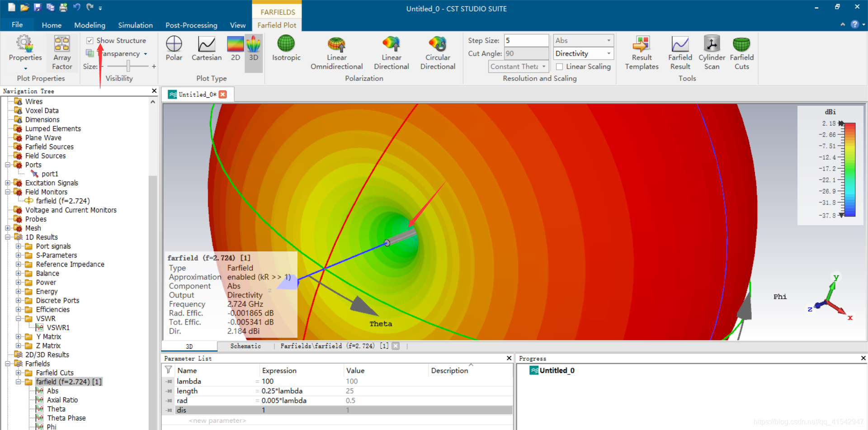Click navigation tree scrollbar up arrow
The height and width of the screenshot is (430, 868).
pos(153,102)
